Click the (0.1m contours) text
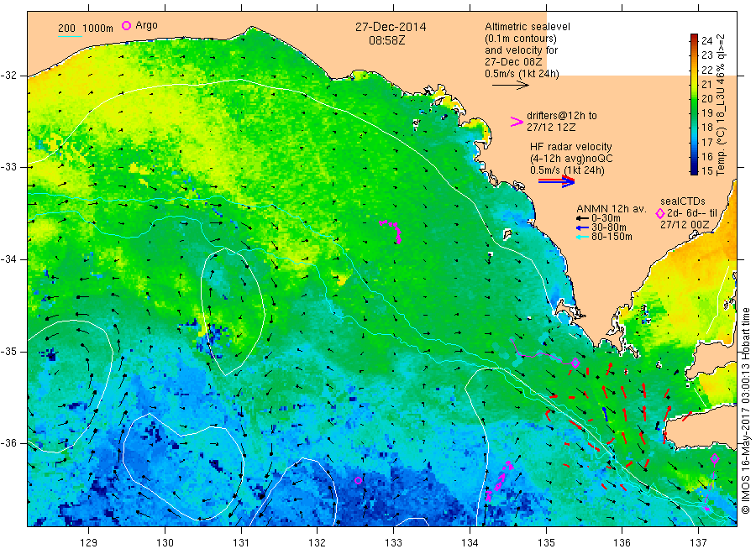 521,39
